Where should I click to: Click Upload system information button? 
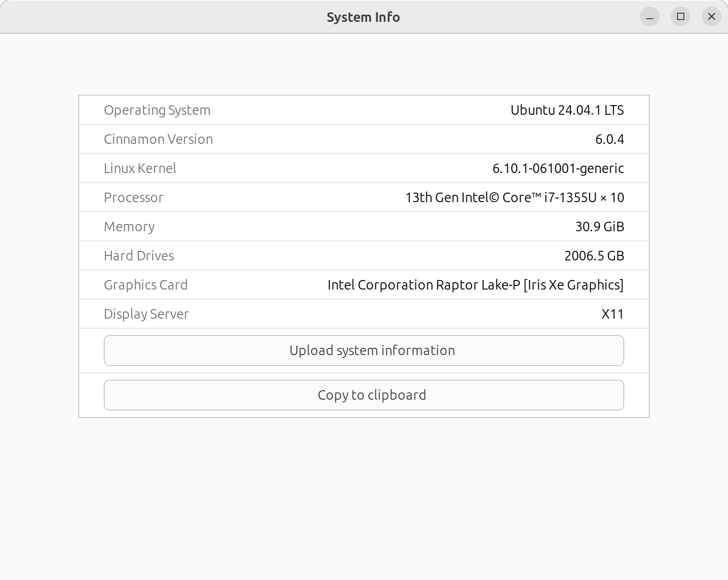[x=364, y=351]
